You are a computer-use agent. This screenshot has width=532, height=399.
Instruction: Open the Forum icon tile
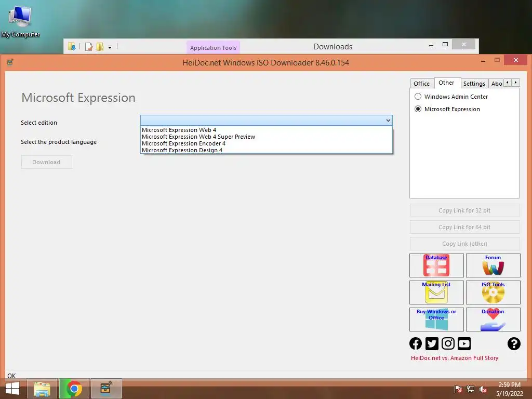pos(493,265)
